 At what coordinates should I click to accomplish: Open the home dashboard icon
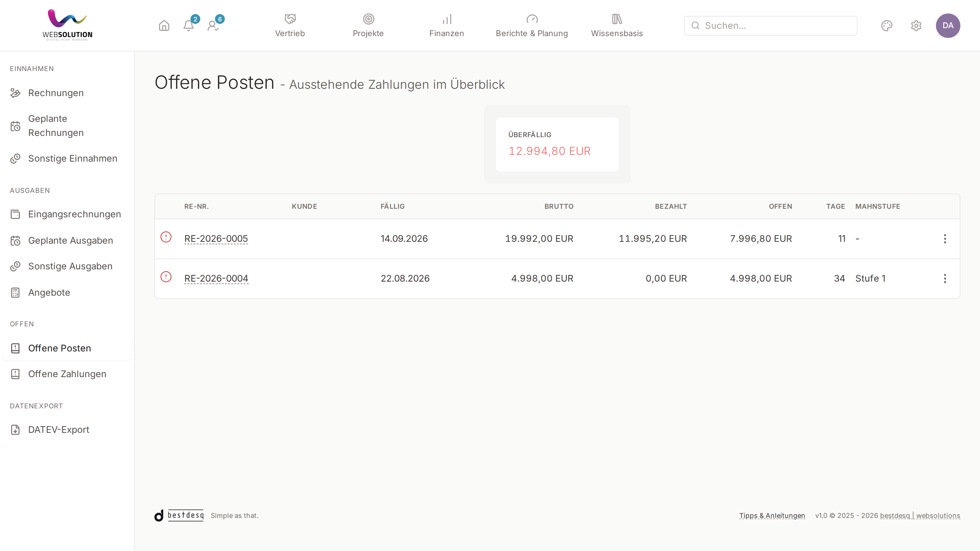[164, 25]
